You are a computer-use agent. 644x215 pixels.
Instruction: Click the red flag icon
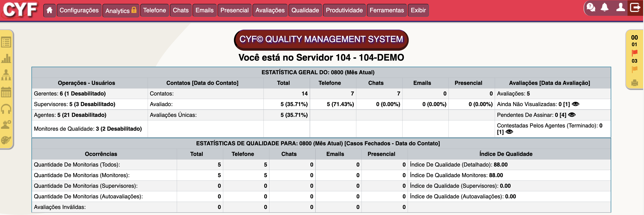634,53
